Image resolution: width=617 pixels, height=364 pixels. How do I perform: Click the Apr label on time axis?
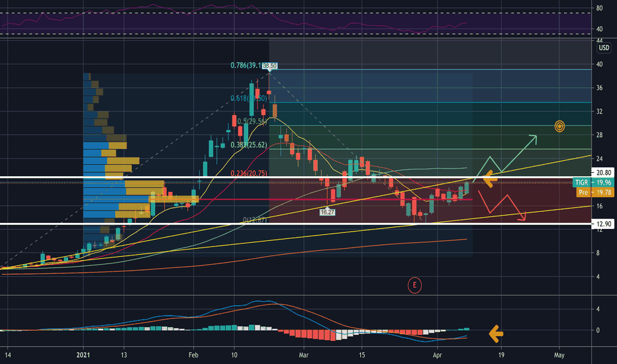coord(437,355)
